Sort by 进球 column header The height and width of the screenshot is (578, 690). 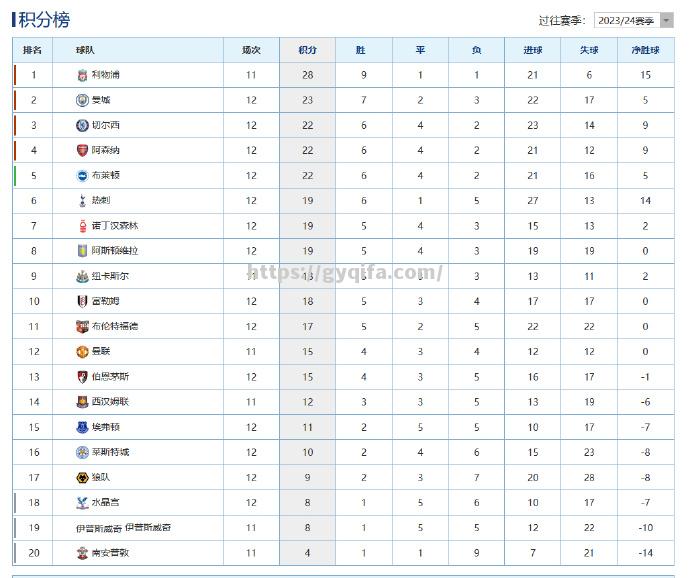click(x=532, y=50)
